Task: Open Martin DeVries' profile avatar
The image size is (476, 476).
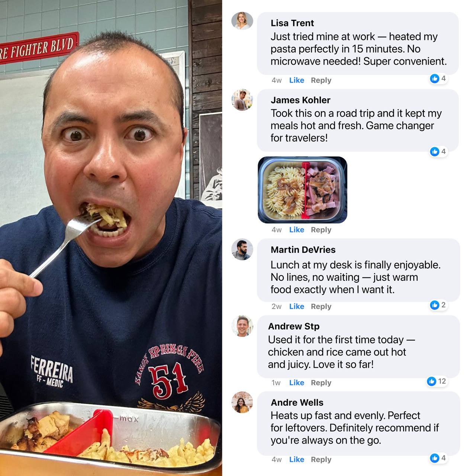Action: point(242,249)
